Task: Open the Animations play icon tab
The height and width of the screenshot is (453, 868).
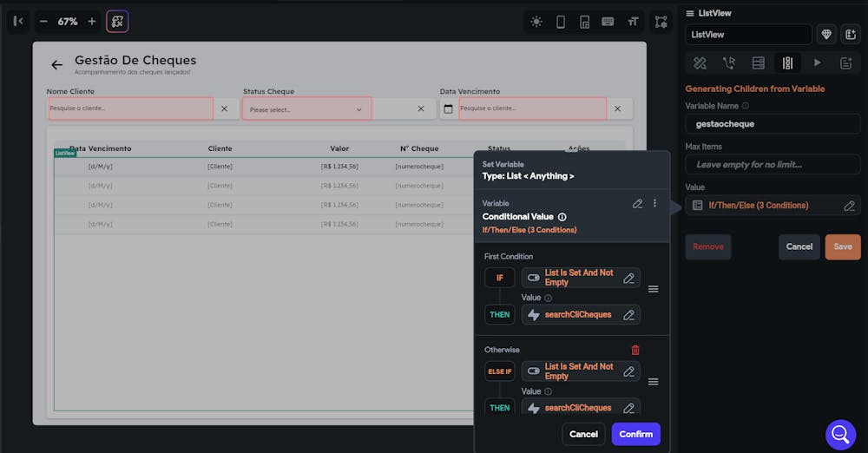Action: pyautogui.click(x=817, y=63)
